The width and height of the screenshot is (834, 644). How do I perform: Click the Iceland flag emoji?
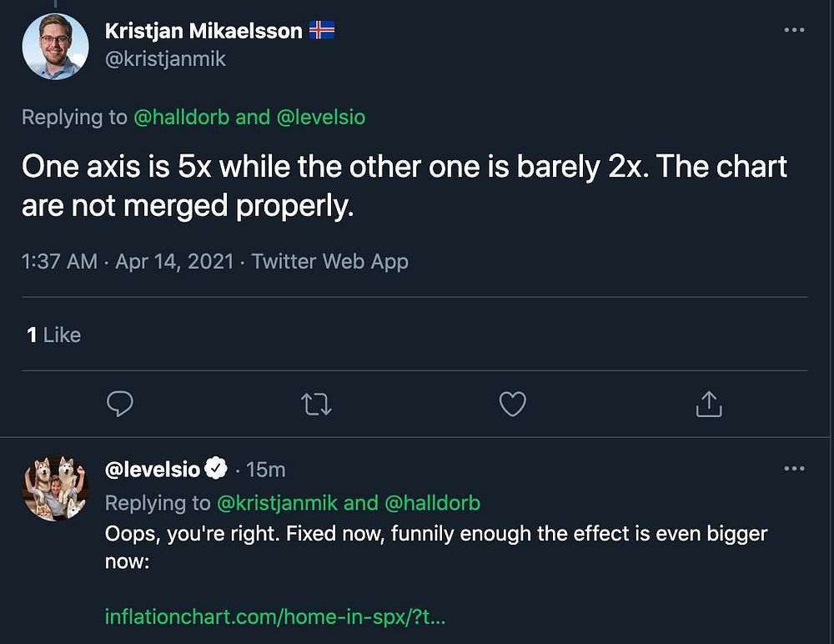tap(322, 31)
